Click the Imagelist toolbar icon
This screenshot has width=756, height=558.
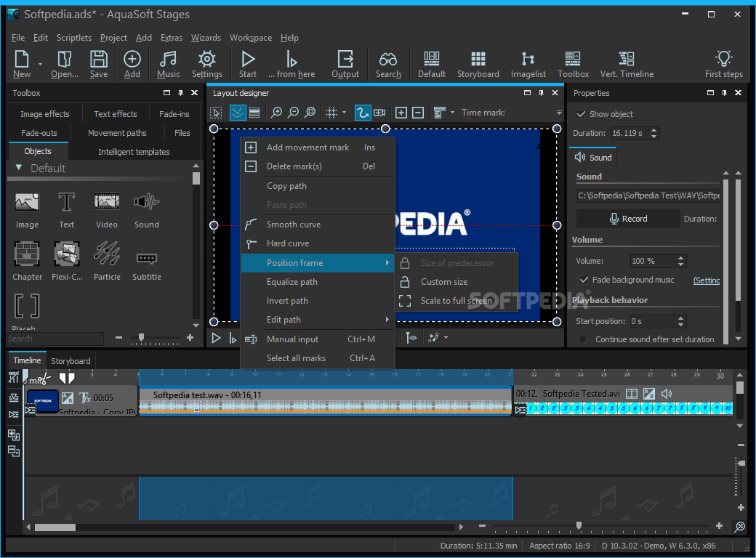point(528,64)
